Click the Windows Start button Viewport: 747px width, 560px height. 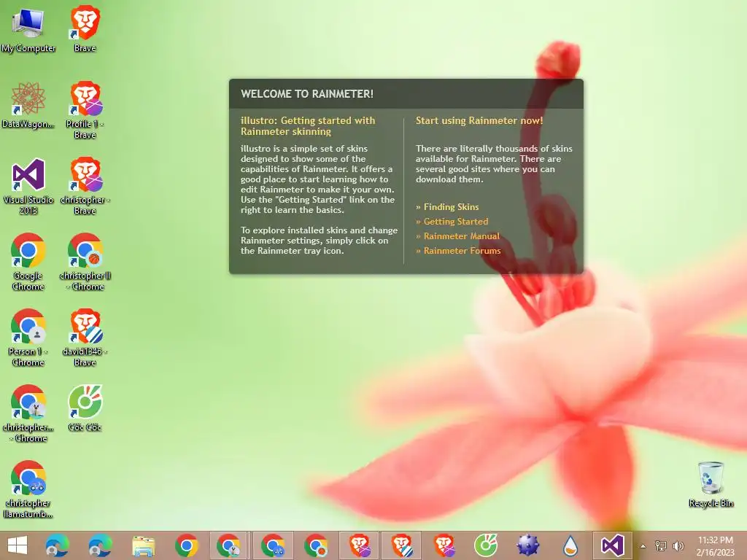pos(18,545)
